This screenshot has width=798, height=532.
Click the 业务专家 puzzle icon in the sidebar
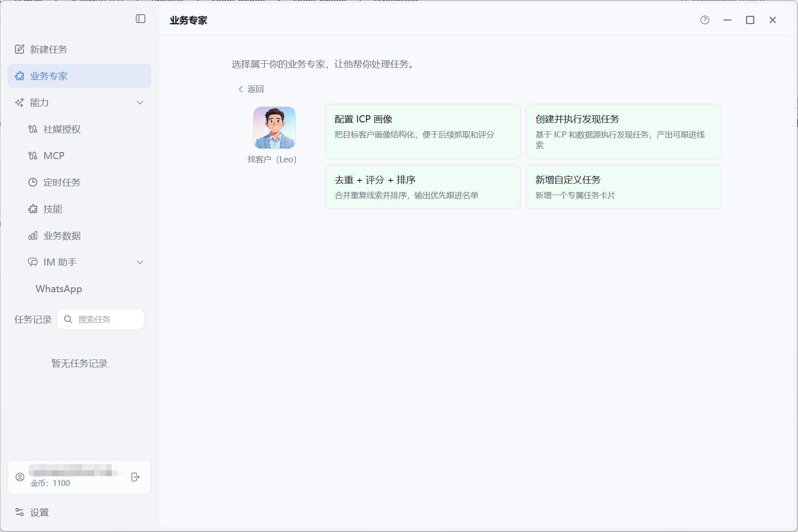20,76
